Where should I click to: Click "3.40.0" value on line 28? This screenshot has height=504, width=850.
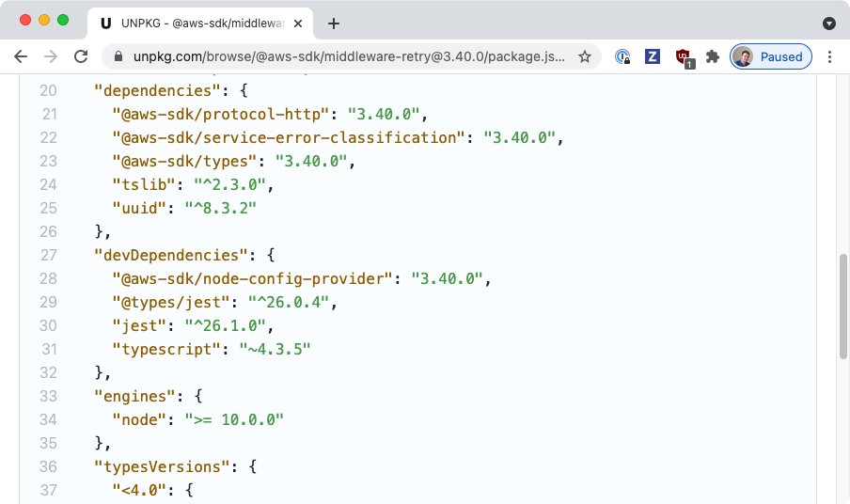coord(448,278)
